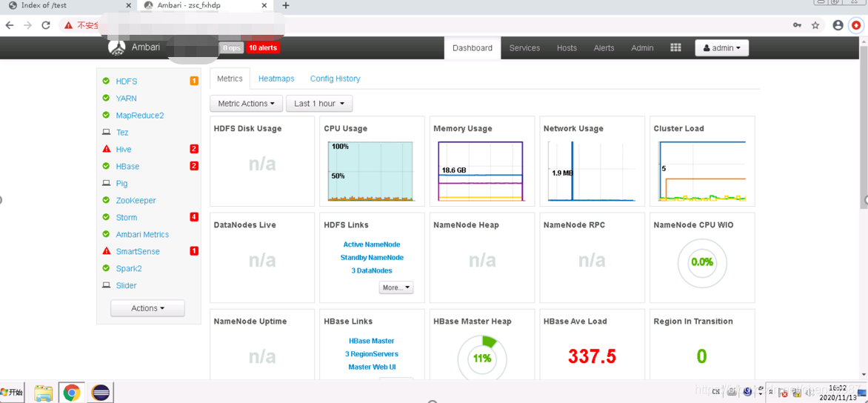
Task: Click the Pig client laptop icon
Action: [107, 183]
